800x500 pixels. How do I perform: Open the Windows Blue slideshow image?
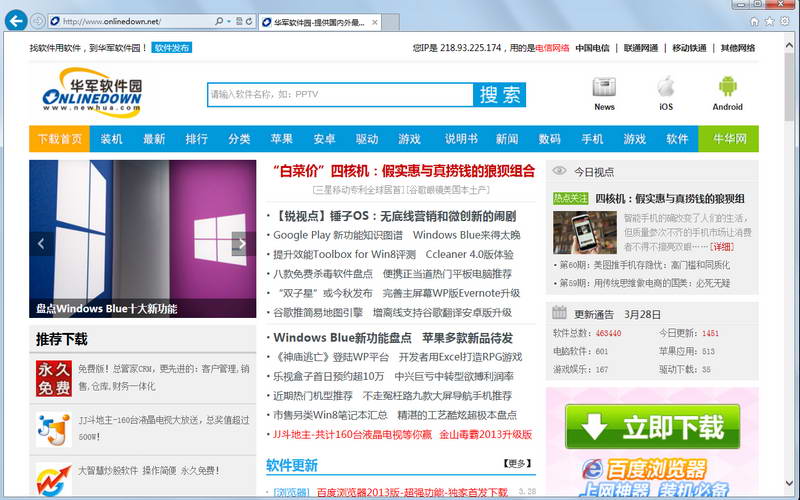tap(142, 239)
